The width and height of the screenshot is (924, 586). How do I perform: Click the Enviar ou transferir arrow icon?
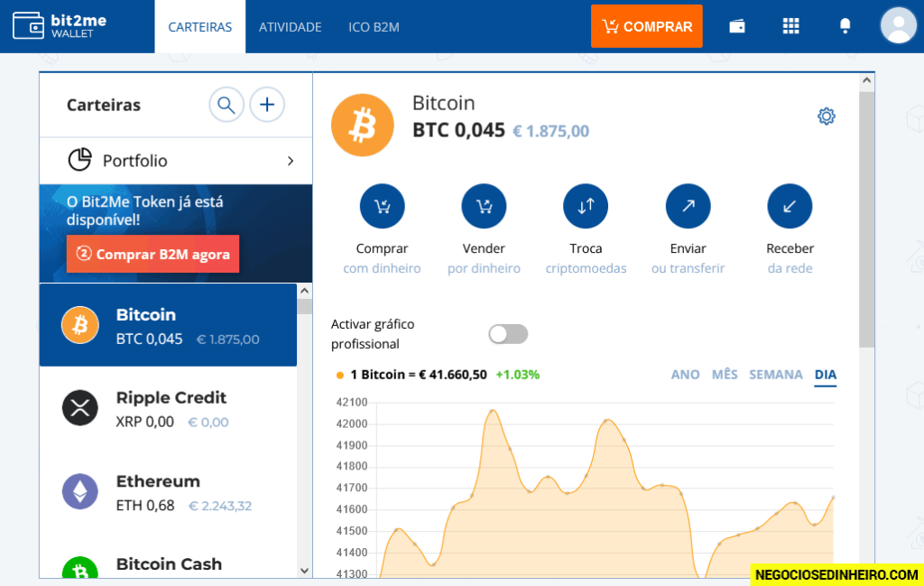pyautogui.click(x=688, y=207)
